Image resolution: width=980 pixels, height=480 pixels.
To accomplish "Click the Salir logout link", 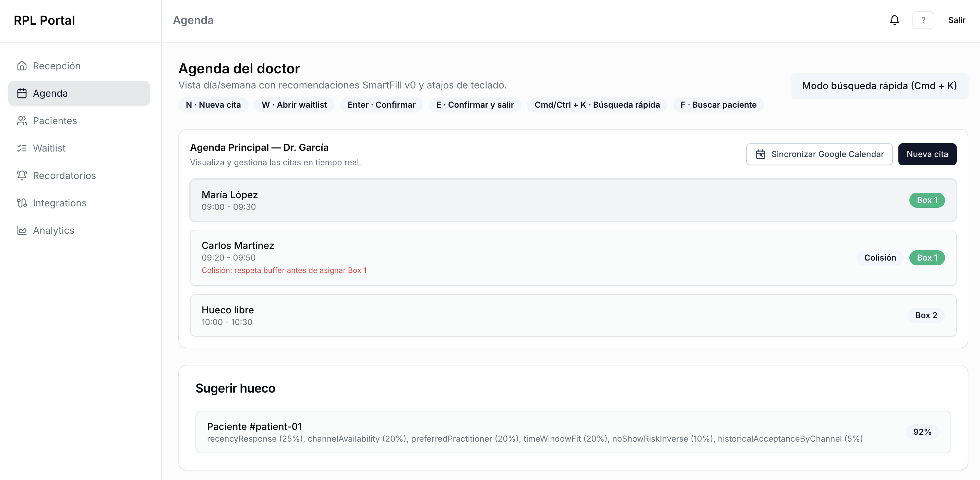I will (956, 20).
